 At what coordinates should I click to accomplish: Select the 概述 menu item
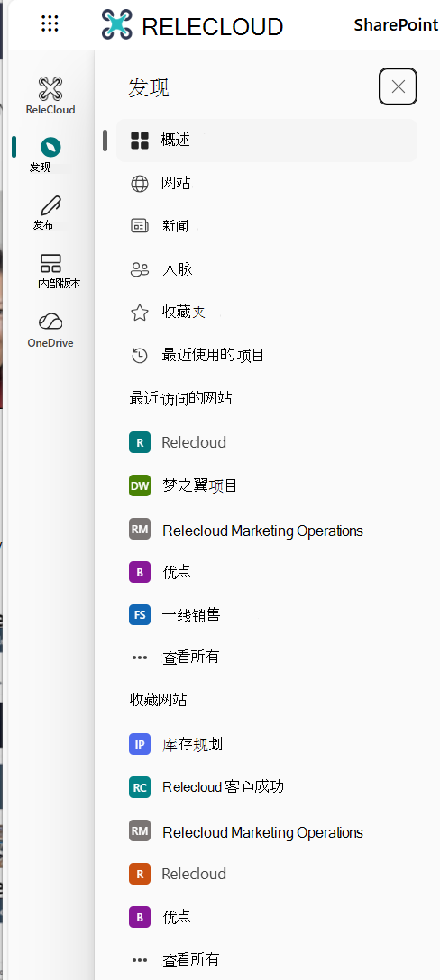click(x=267, y=141)
